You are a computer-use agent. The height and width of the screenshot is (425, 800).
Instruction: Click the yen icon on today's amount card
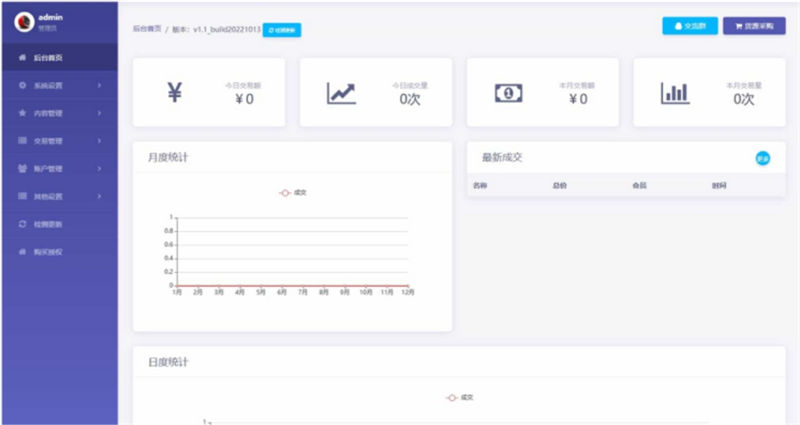174,92
